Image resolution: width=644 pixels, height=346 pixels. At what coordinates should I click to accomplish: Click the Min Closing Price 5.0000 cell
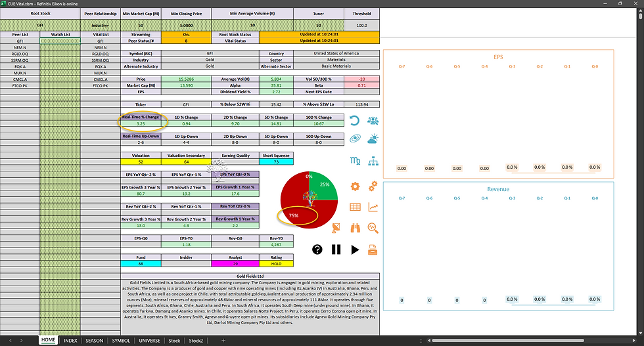coord(186,25)
